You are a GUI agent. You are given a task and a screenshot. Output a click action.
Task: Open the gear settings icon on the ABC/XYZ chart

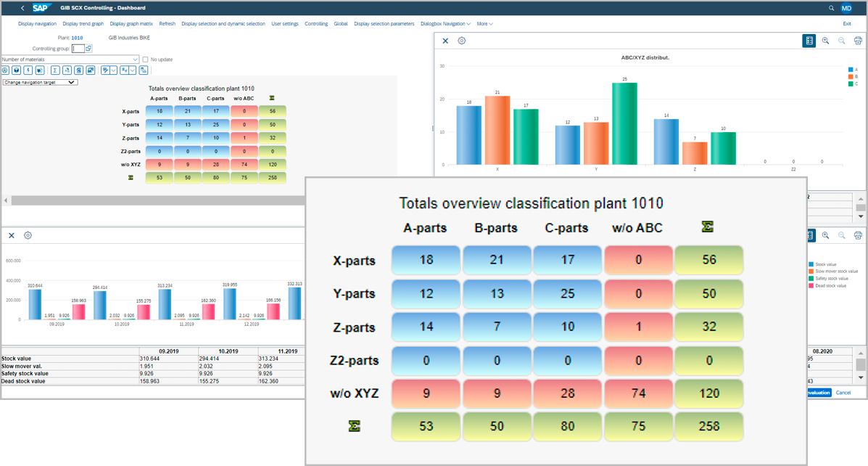click(462, 41)
